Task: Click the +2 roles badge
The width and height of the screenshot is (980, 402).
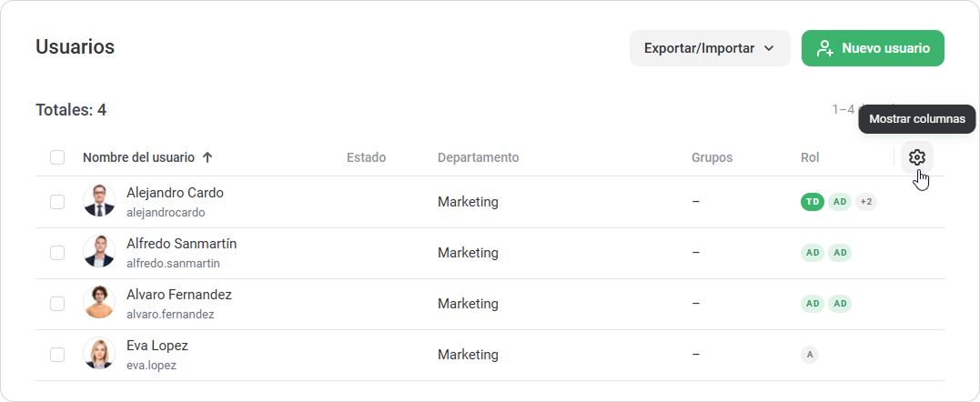Action: pos(866,201)
